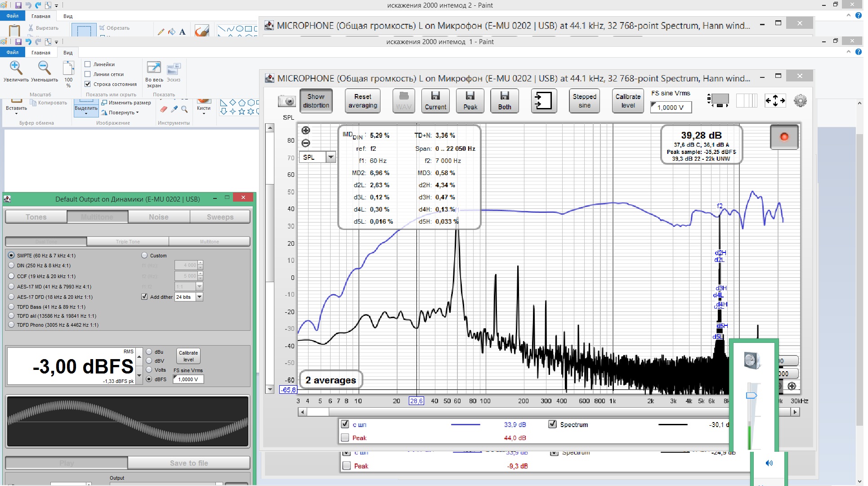
Task: Select DIN 250 Hz & 8 kHz radio button
Action: (11, 265)
